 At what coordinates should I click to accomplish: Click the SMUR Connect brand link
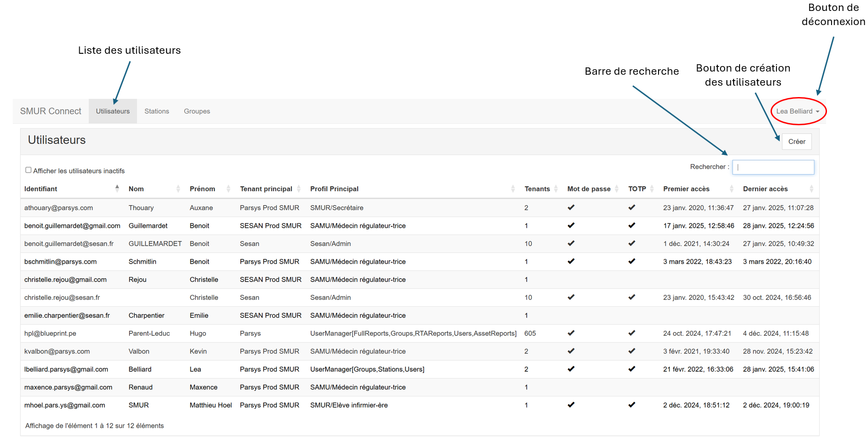(x=51, y=111)
